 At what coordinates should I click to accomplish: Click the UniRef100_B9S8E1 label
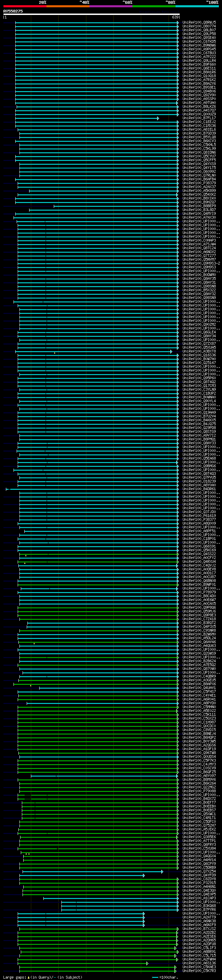[199, 87]
